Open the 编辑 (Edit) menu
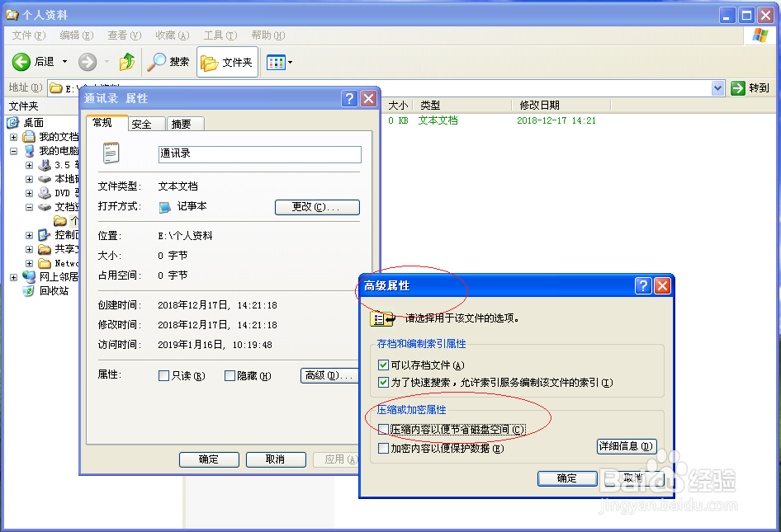The image size is (781, 532). click(x=76, y=35)
